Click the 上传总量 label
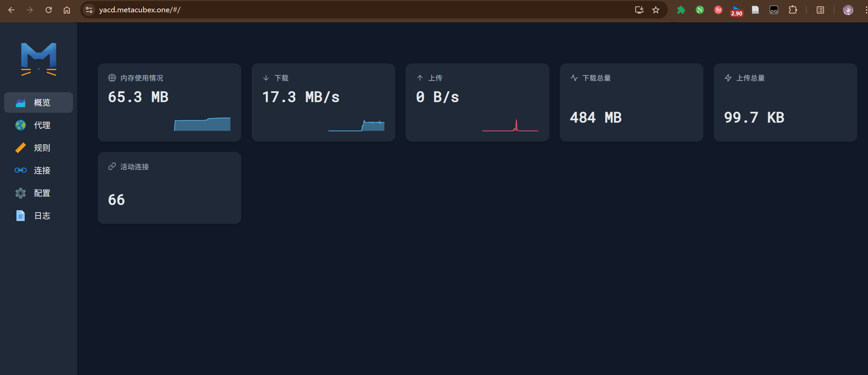Viewport: 868px width, 375px height. coord(750,78)
